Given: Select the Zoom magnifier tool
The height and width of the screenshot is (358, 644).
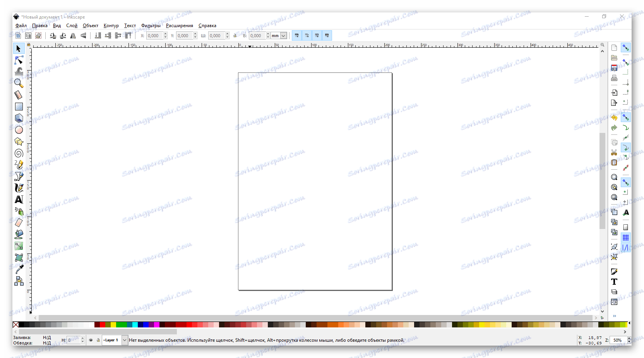Looking at the screenshot, I should point(19,83).
